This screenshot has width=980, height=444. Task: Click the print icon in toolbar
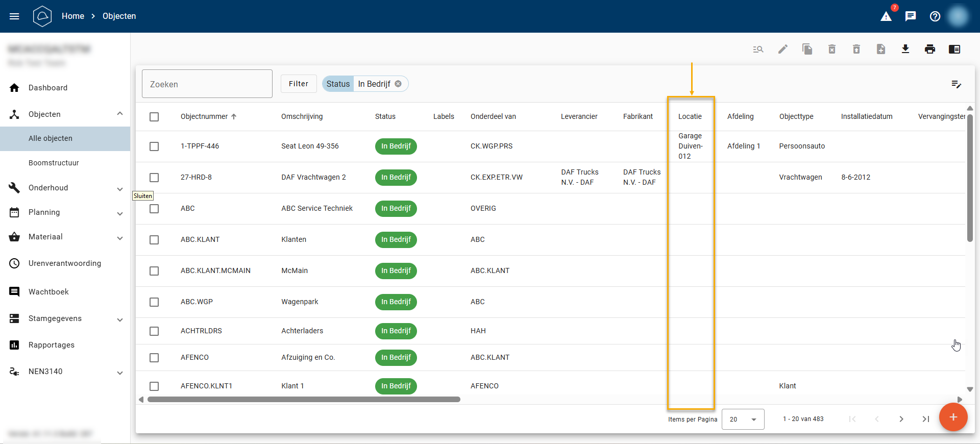(929, 49)
